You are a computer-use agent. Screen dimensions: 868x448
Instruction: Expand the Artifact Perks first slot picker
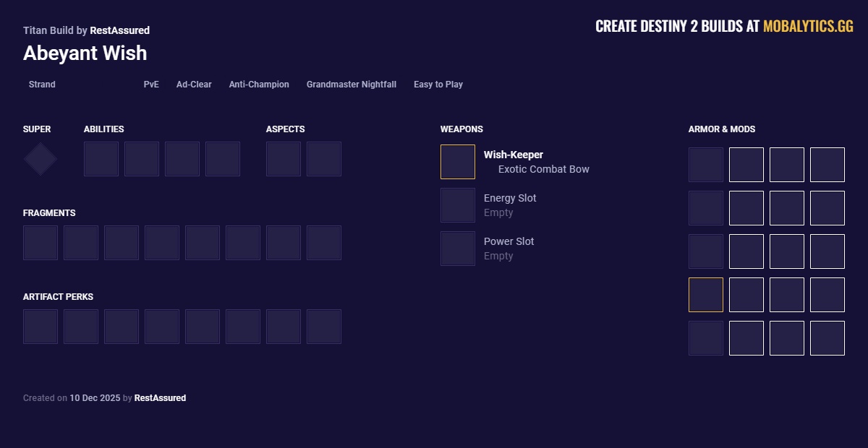pos(40,326)
